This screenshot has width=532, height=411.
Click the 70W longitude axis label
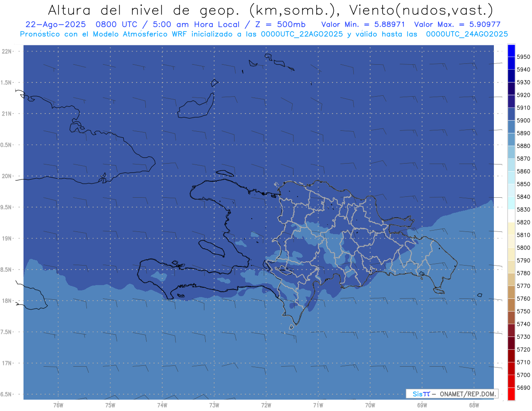pyautogui.click(x=370, y=405)
